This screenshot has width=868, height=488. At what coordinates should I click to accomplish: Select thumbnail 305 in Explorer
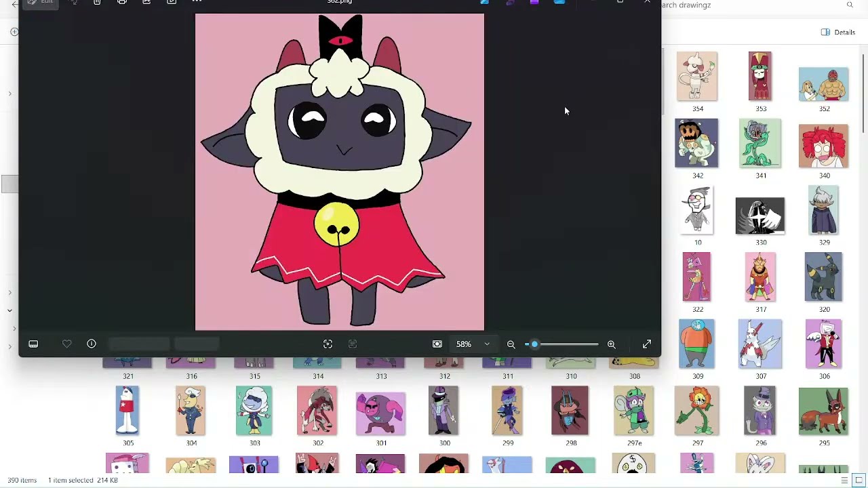coord(127,410)
